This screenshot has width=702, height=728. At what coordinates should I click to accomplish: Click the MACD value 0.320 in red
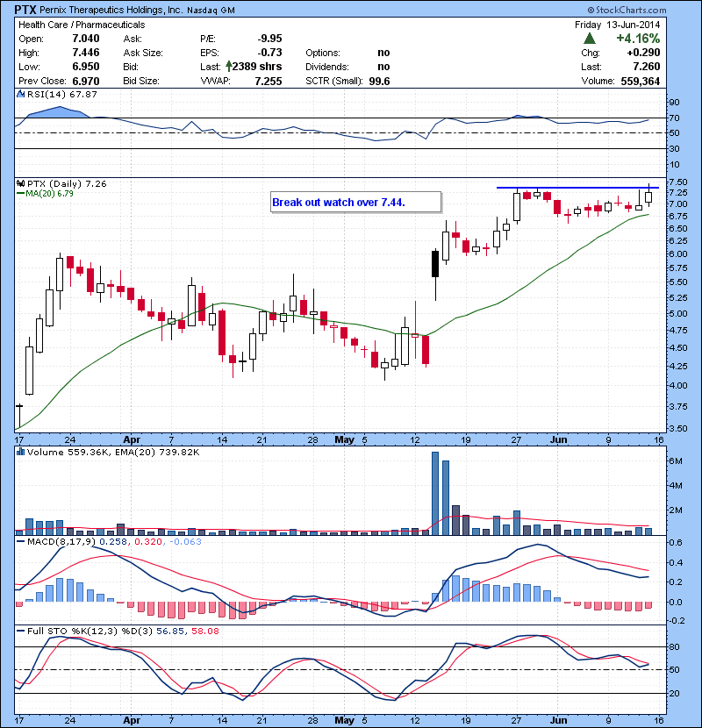tap(148, 541)
